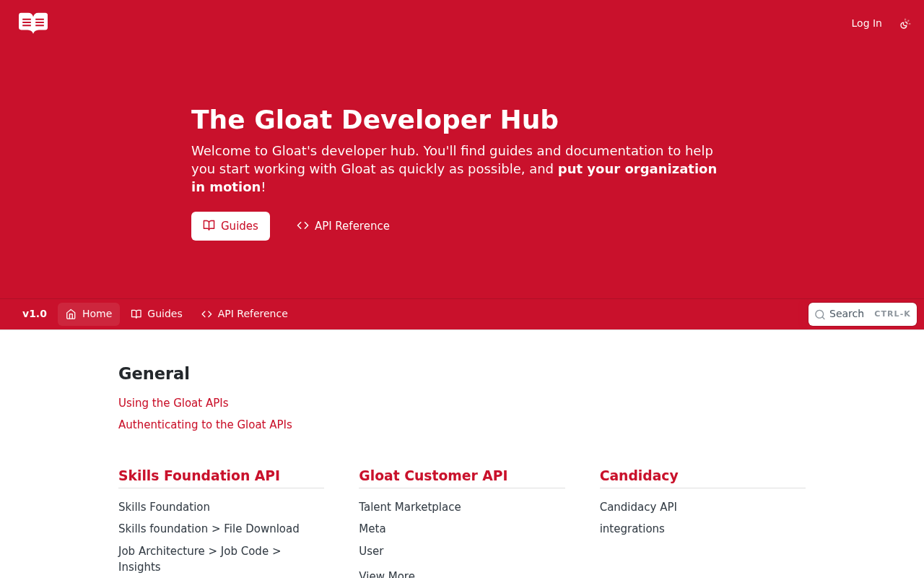Viewport: 924px width, 578px height.
Task: Open the Gloat Customer API heading
Action: click(433, 475)
